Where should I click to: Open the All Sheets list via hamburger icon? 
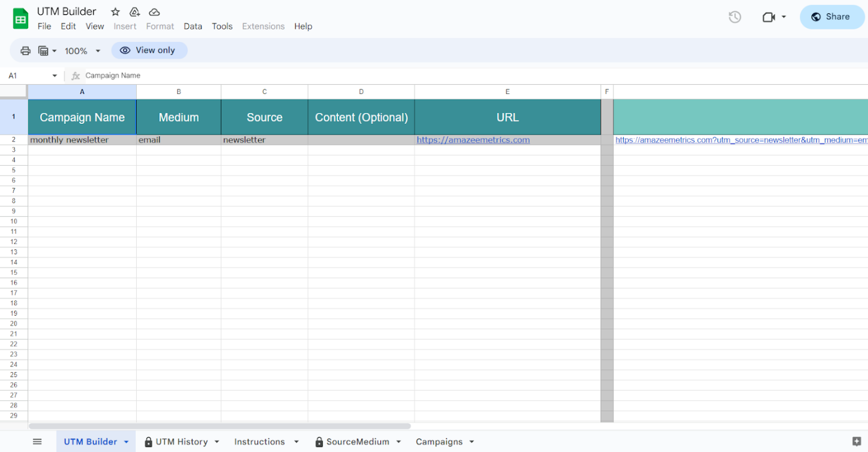(x=37, y=441)
